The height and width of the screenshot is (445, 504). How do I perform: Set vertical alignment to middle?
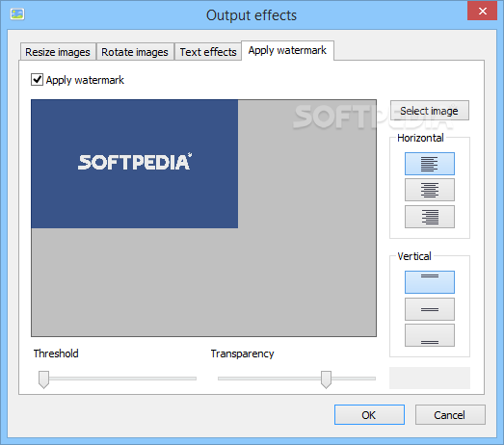[430, 309]
